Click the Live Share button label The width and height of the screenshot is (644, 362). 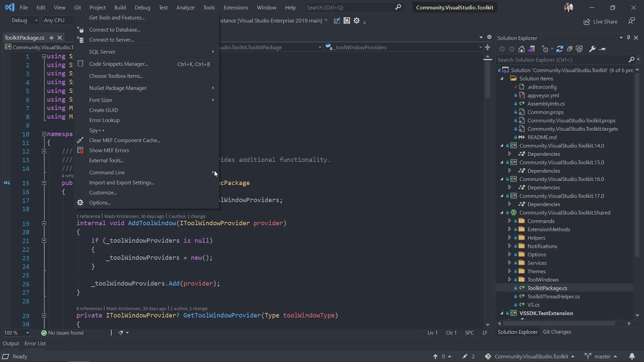click(605, 22)
